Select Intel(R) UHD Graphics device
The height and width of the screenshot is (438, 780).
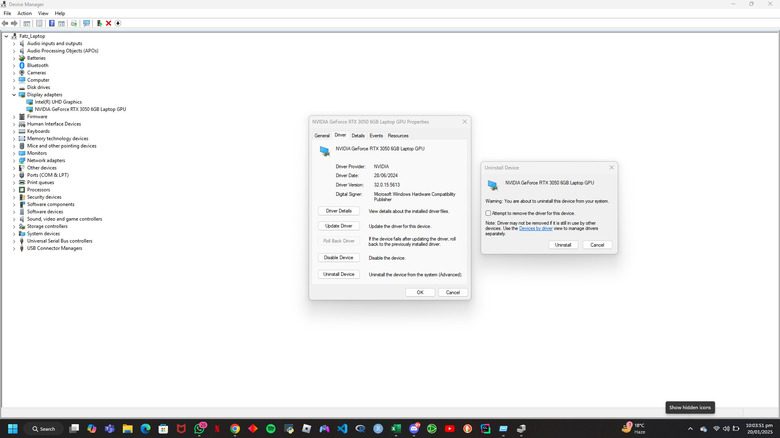point(58,102)
